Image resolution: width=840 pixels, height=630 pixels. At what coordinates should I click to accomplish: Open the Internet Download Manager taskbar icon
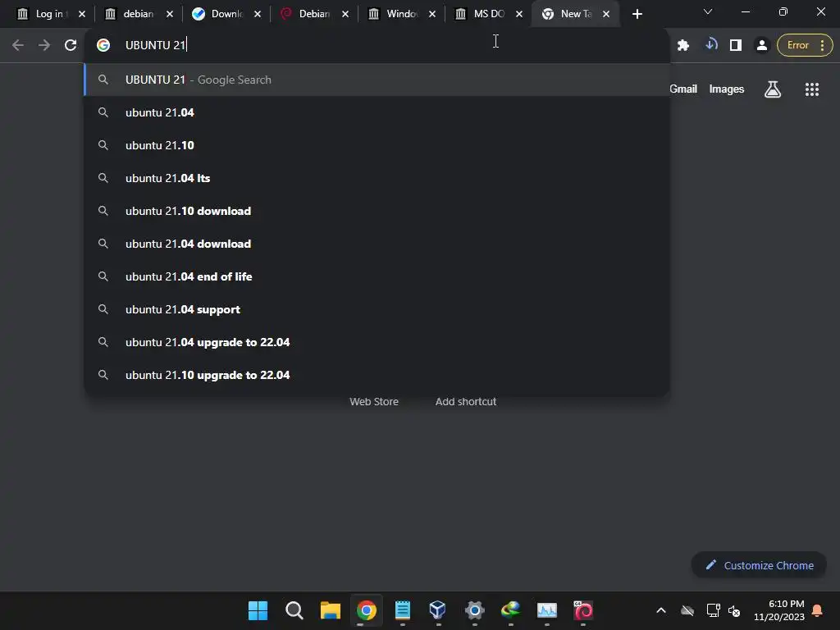tap(510, 610)
